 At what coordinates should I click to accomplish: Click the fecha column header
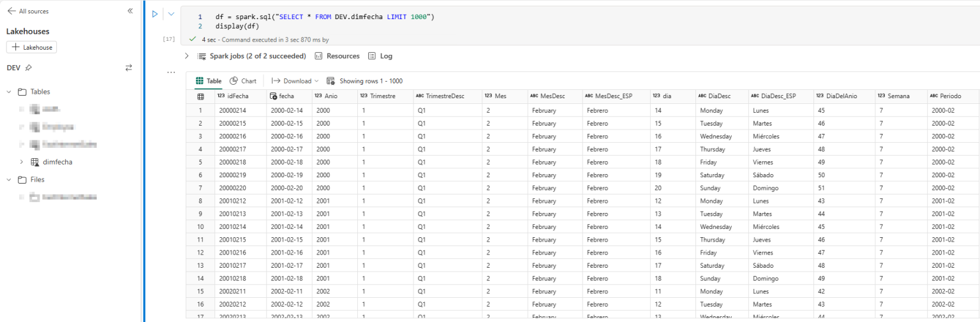click(x=290, y=96)
